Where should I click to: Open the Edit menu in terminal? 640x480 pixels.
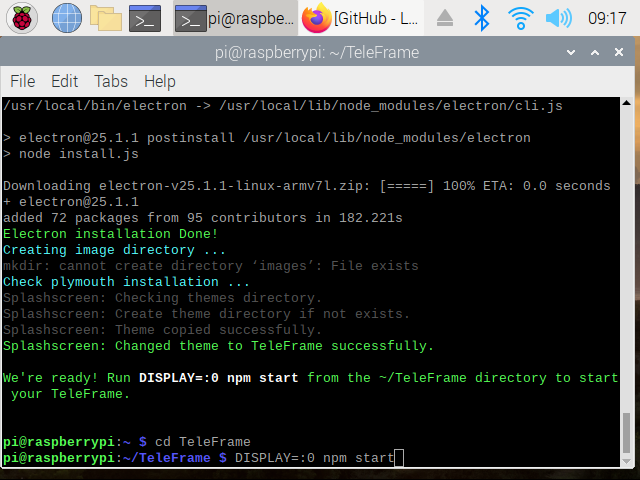(64, 81)
